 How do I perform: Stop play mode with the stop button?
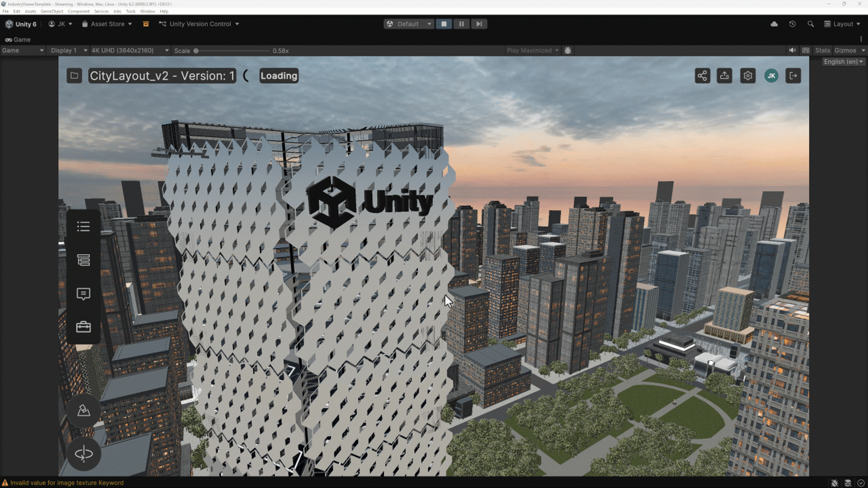[x=444, y=24]
